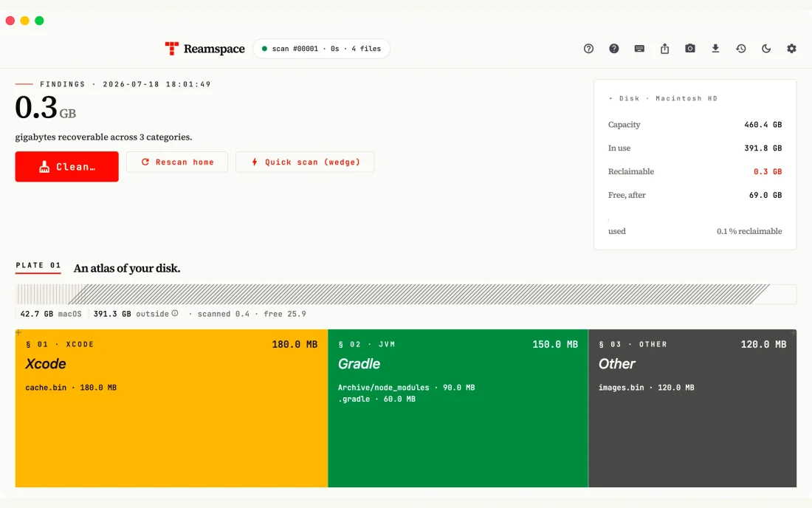Click the share icon in toolbar
This screenshot has width=812, height=508.
[x=664, y=49]
